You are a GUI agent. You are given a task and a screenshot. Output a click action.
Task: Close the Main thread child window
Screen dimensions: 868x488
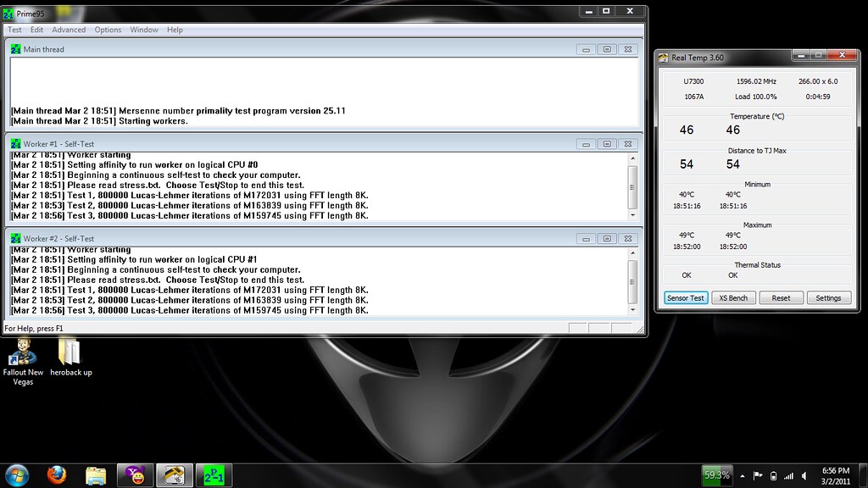click(628, 49)
